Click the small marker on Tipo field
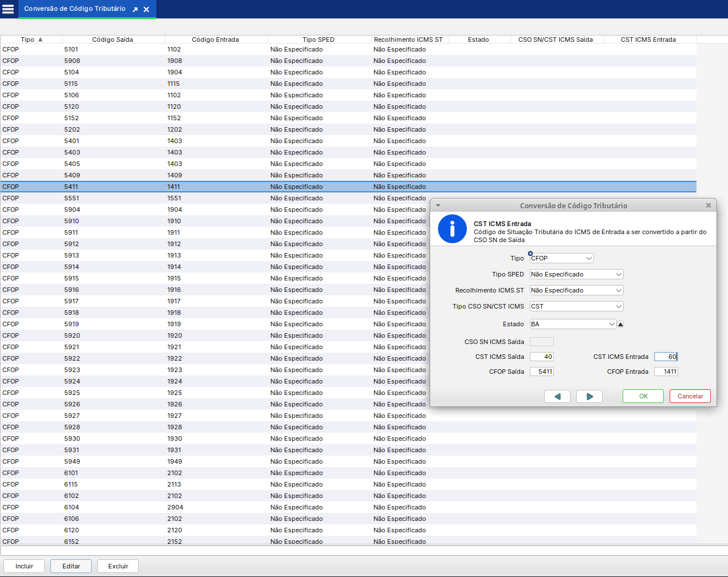The image size is (728, 577). tap(530, 254)
